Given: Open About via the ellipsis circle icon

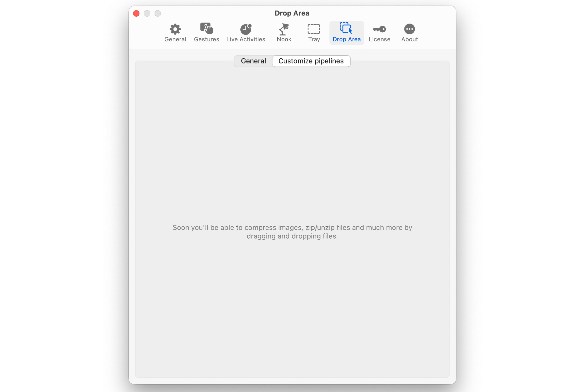Looking at the screenshot, I should point(409,29).
